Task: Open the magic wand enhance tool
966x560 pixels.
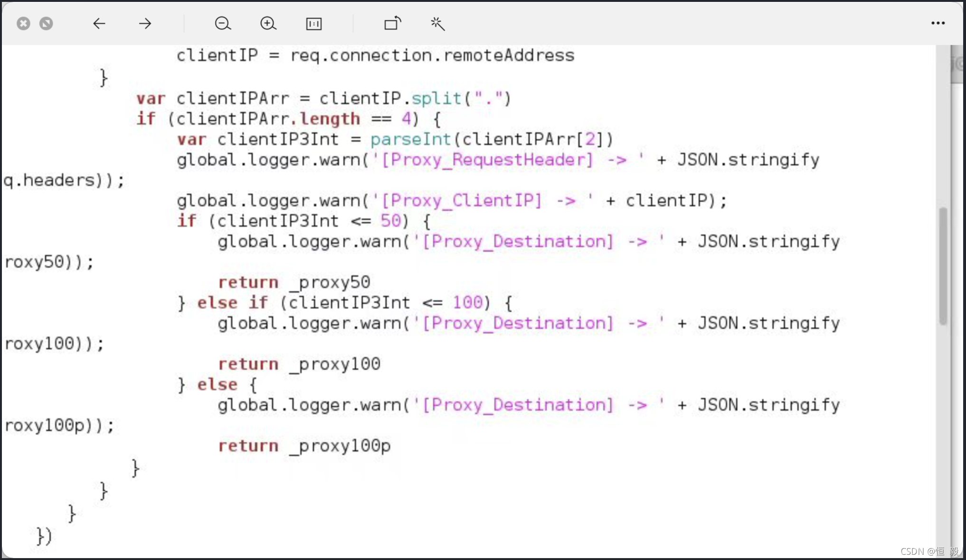Action: pos(437,23)
